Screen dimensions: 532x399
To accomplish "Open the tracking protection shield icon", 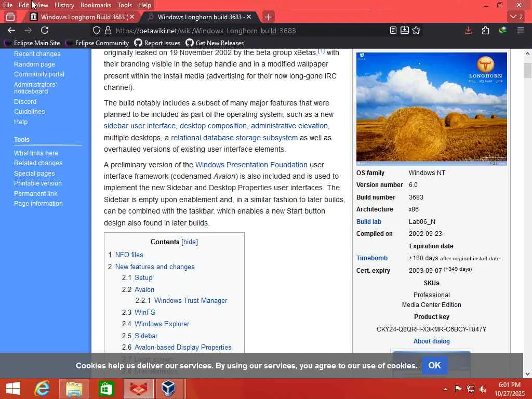I will pos(97,30).
